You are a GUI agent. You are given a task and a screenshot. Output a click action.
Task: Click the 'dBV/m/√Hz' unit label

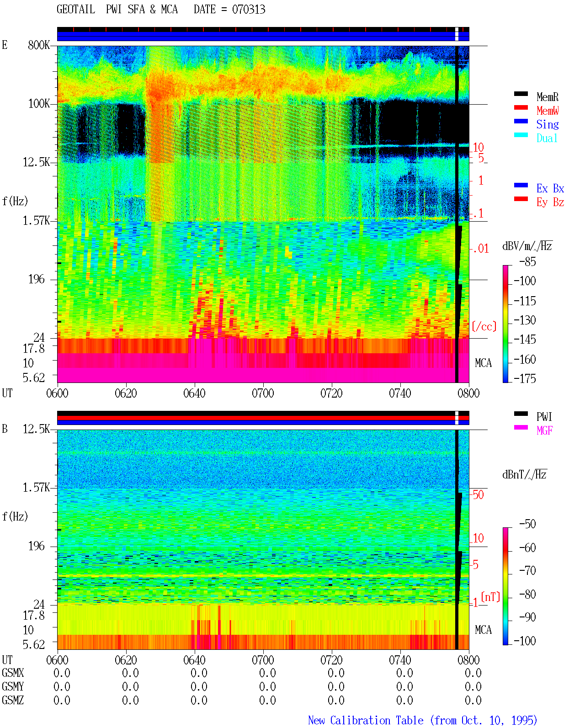tap(527, 246)
